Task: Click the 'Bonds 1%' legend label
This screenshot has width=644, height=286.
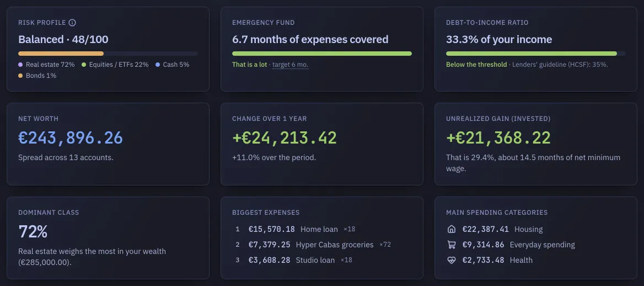Action: 41,76
